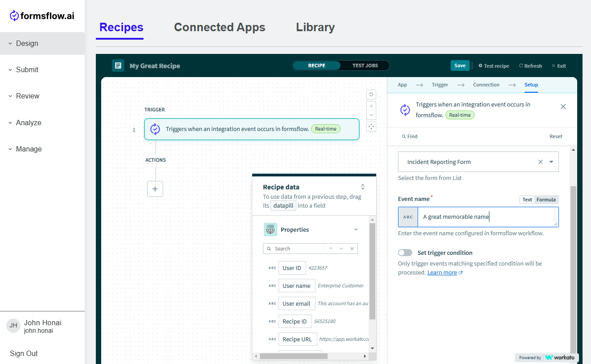The image size is (591, 364).
Task: Go to the Trigger setup step
Action: pos(440,85)
